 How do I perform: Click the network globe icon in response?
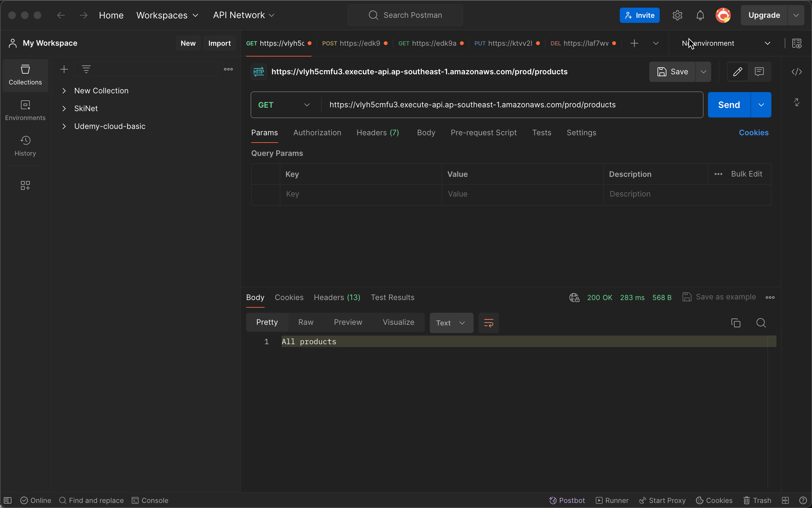574,297
